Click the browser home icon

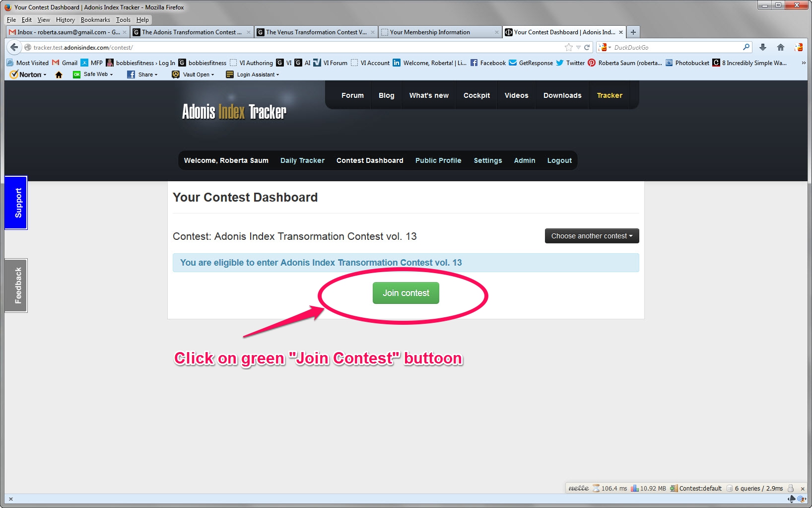click(x=781, y=47)
